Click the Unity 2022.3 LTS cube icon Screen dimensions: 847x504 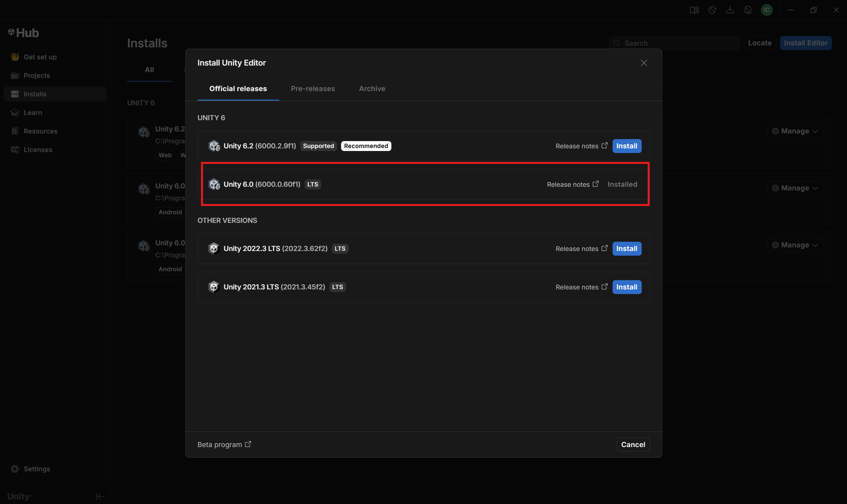click(214, 249)
